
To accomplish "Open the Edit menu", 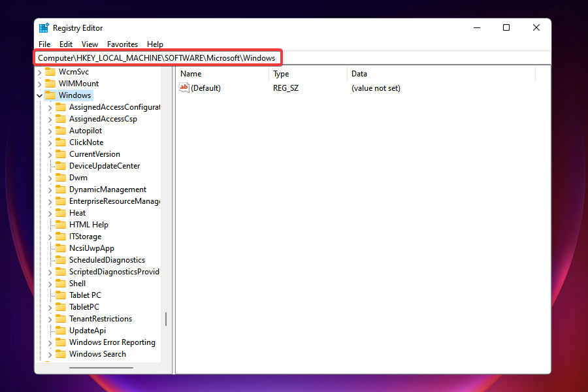I will pyautogui.click(x=65, y=44).
